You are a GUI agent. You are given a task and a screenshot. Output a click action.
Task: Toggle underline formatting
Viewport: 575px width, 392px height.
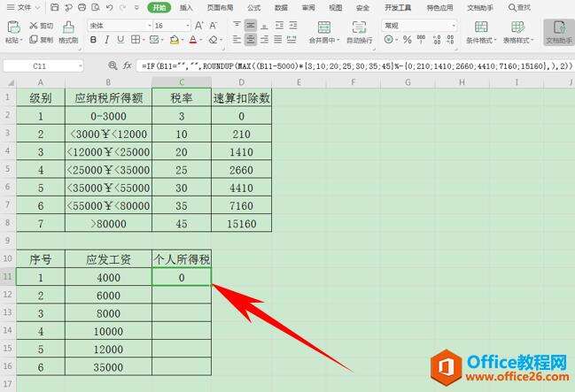coord(120,40)
